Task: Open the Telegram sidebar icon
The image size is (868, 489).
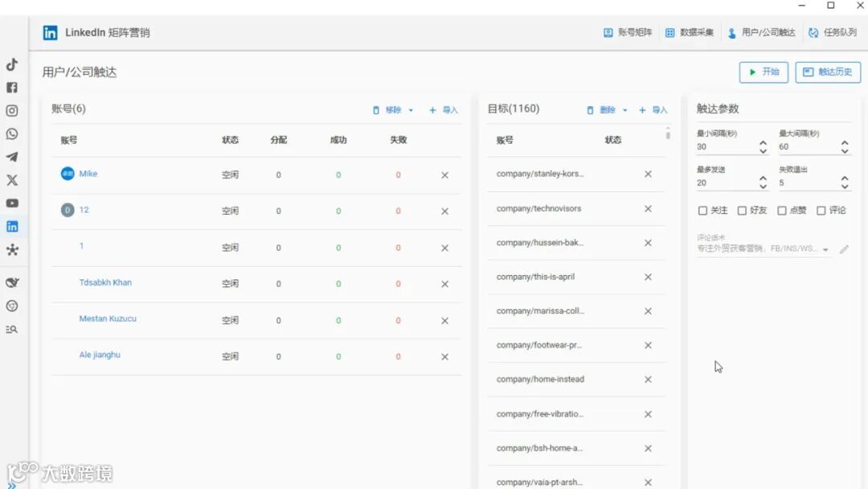Action: (11, 158)
